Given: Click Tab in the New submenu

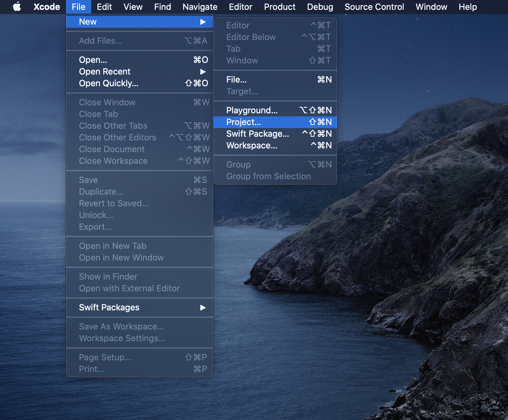Looking at the screenshot, I should point(275,49).
